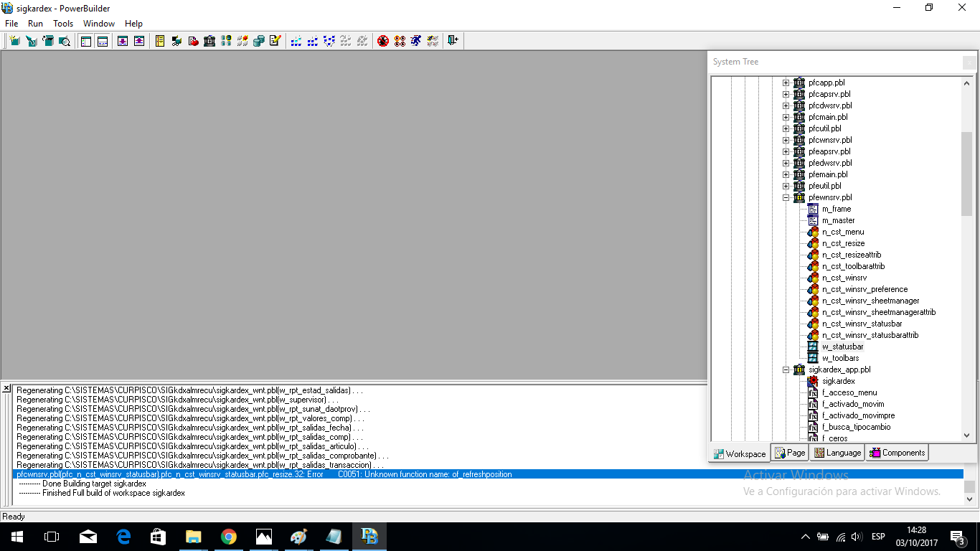The height and width of the screenshot is (551, 980).
Task: Click the Debug bug toolbar icon
Action: pos(383,41)
